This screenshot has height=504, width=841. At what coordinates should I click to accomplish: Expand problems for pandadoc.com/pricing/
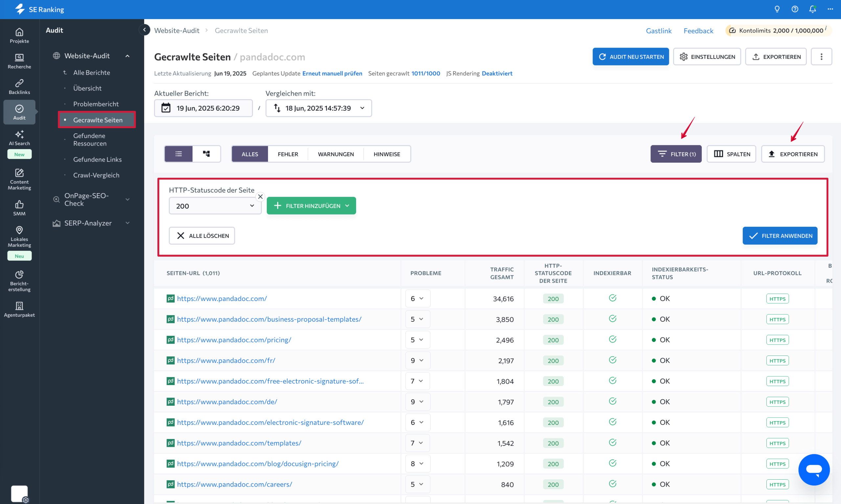pyautogui.click(x=418, y=340)
